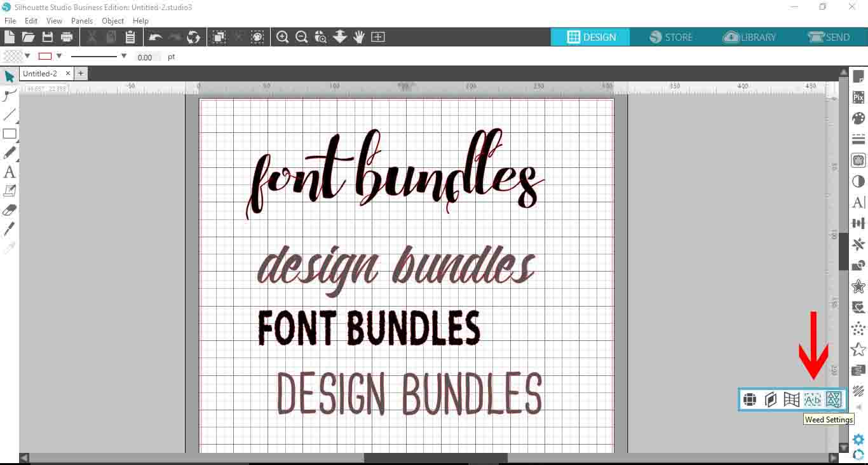The height and width of the screenshot is (465, 868).
Task: Click the Select All icon in top toolbar
Action: tap(219, 37)
